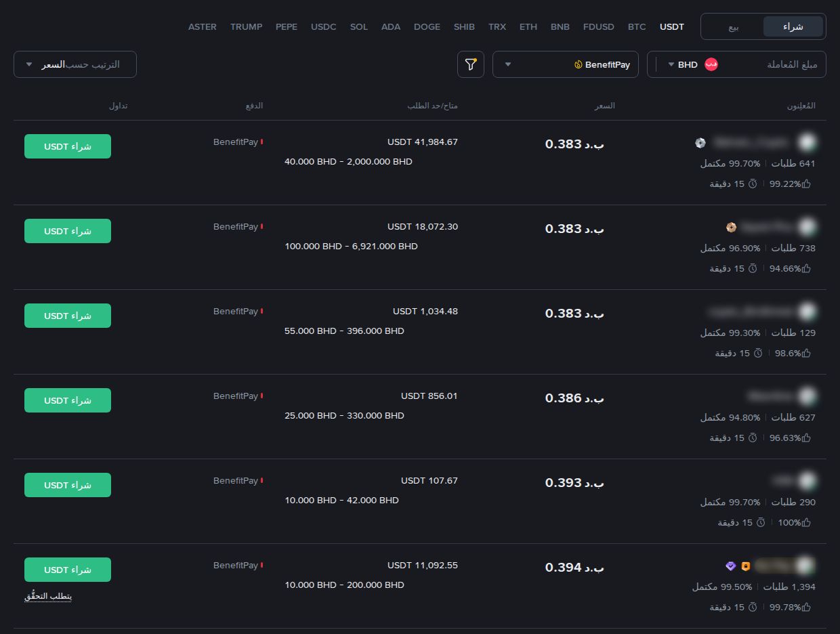This screenshot has width=840, height=634.
Task: Select the FDUSD coin tab
Action: click(599, 26)
